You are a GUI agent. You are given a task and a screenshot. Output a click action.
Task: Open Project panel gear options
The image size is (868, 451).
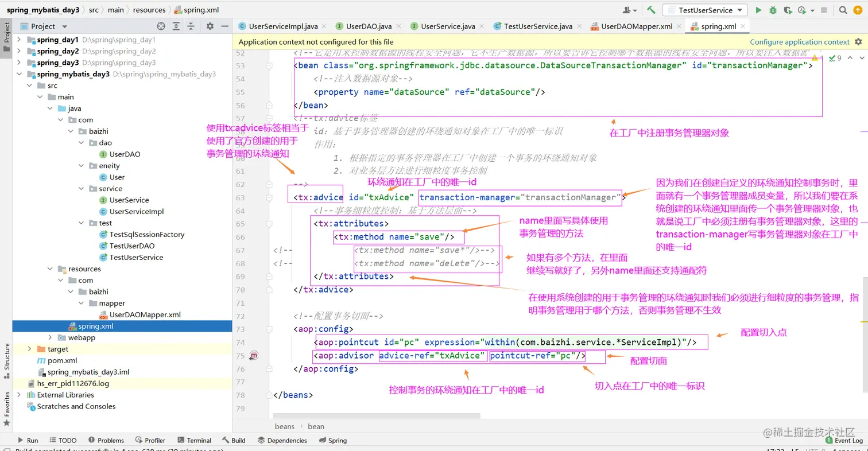[210, 26]
